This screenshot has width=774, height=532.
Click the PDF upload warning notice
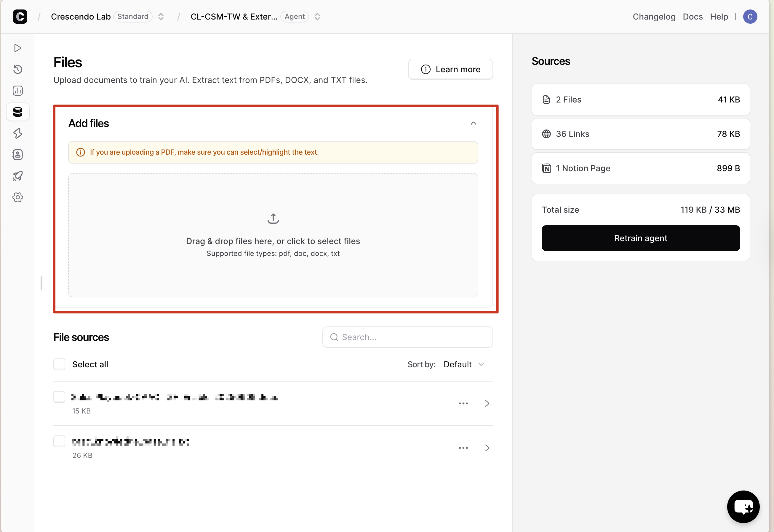pyautogui.click(x=273, y=152)
